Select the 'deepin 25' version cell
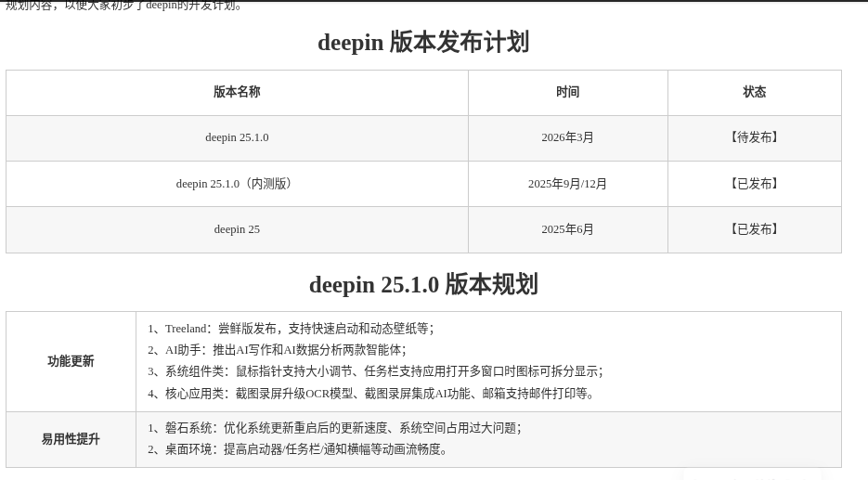Screen dimensions: 868x480 [237, 229]
